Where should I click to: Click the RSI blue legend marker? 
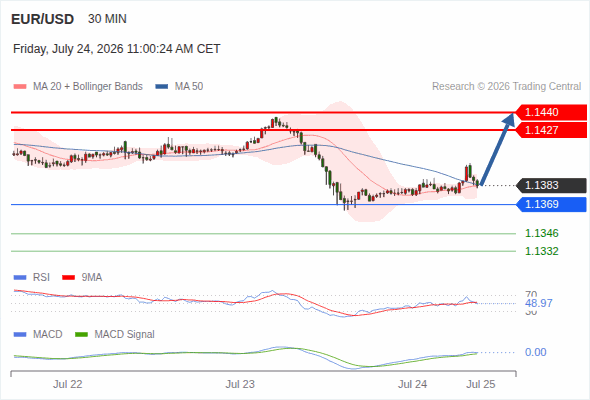(20, 278)
